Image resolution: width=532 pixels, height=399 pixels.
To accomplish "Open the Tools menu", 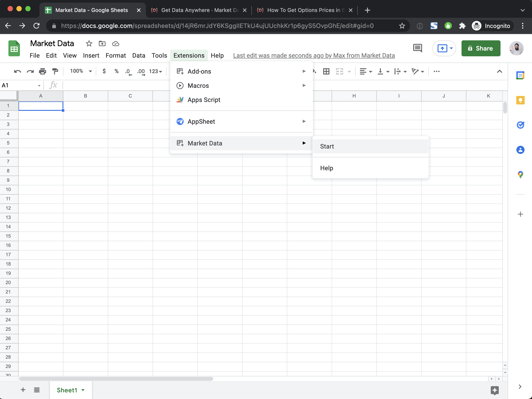I will click(159, 56).
